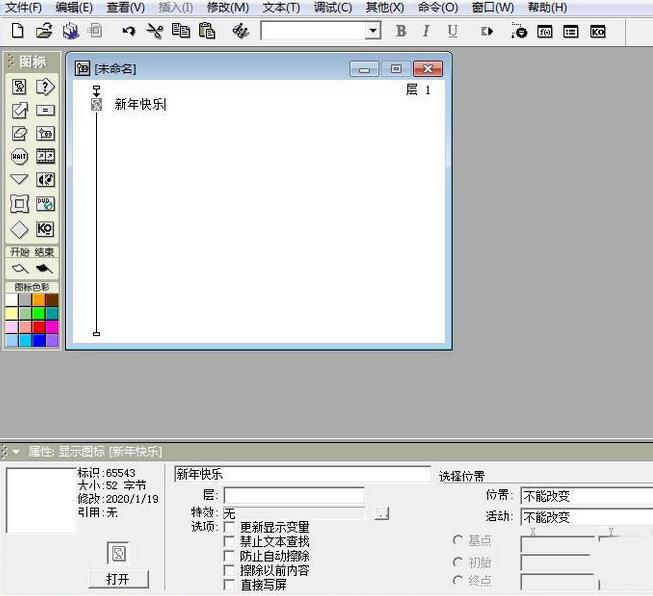The height and width of the screenshot is (596, 653).
Task: Select the Display icon in palette
Action: [19, 87]
